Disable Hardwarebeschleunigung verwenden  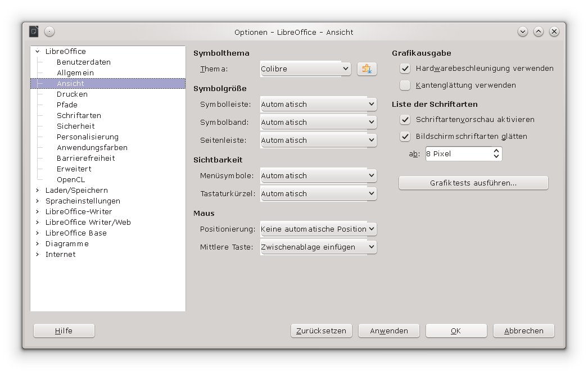[x=405, y=68]
